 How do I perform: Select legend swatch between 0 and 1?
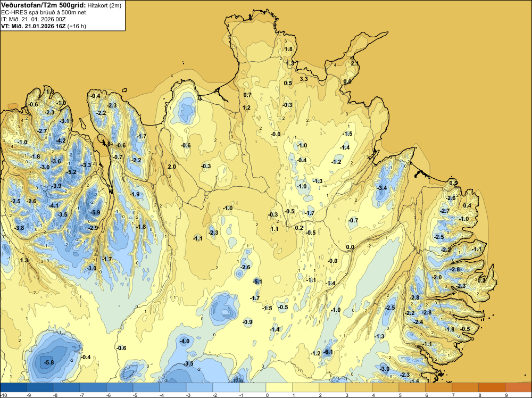pos(279,387)
